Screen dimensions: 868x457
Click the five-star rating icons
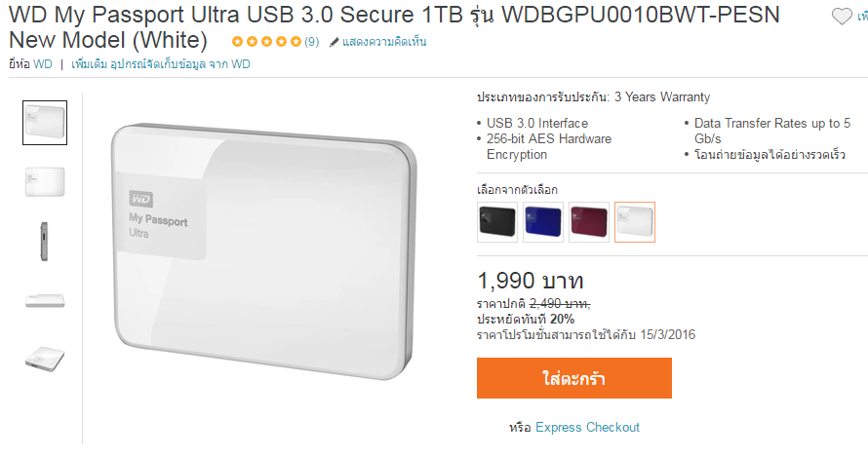(266, 42)
